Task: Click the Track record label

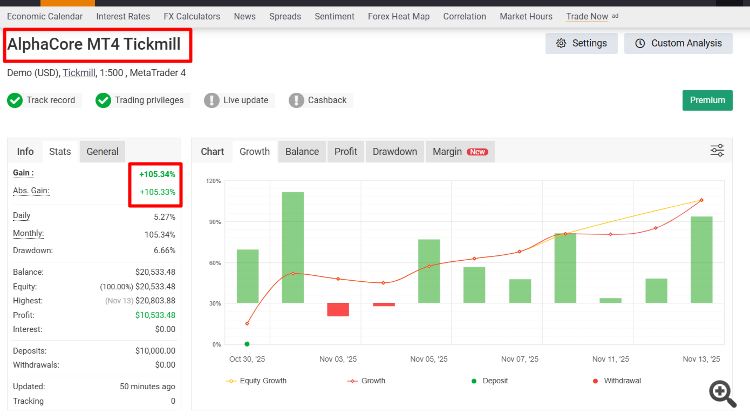Action: (x=51, y=100)
